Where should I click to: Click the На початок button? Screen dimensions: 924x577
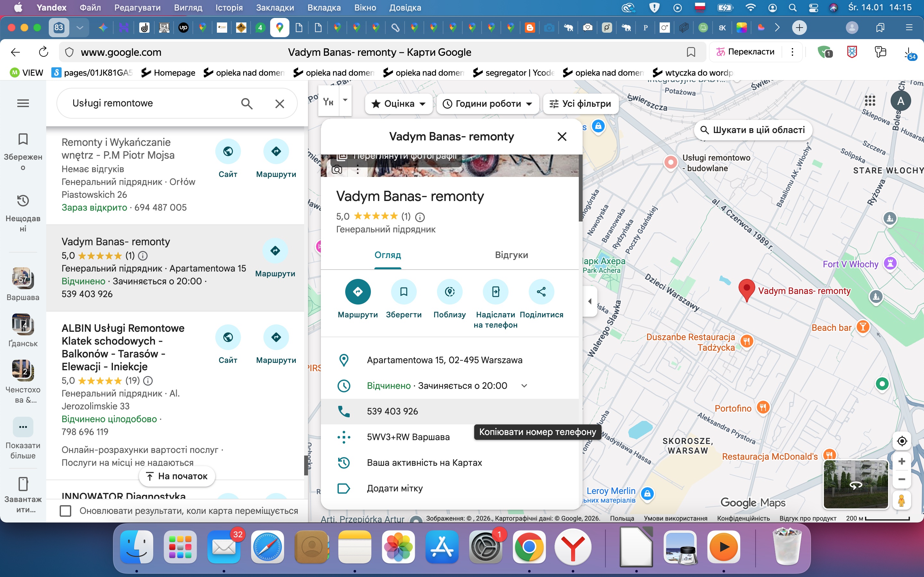177,476
